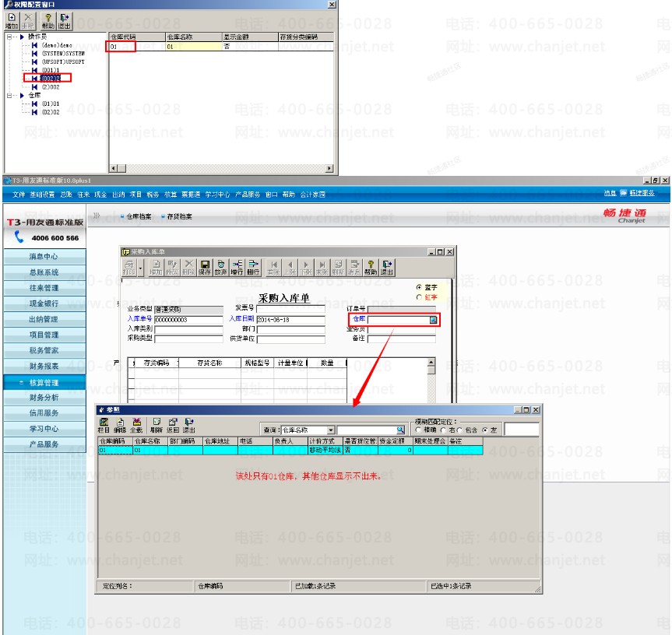672x635 pixels.
Task: Click the 增加 icon in the 采购入库单 toolbar
Action: tap(156, 267)
